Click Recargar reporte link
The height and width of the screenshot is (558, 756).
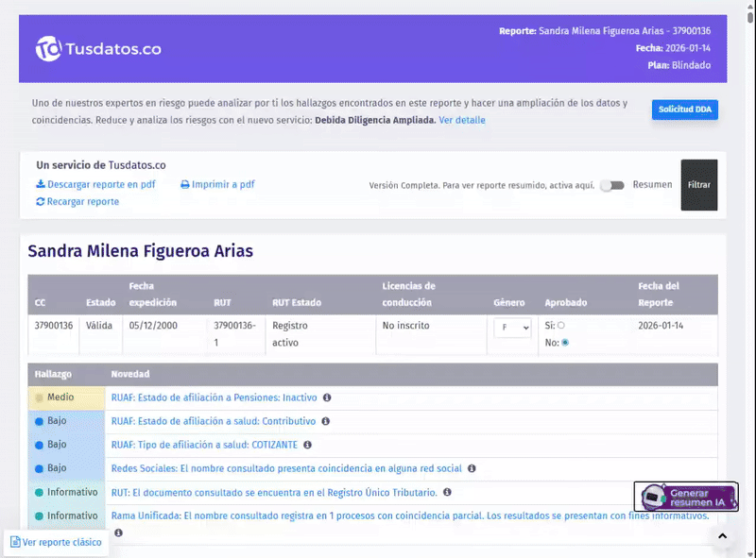[x=83, y=201]
